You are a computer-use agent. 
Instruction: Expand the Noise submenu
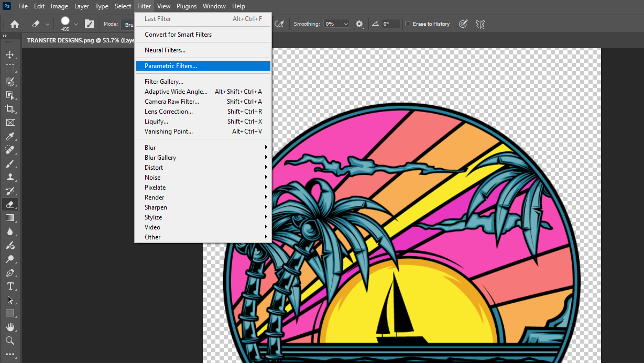click(203, 177)
